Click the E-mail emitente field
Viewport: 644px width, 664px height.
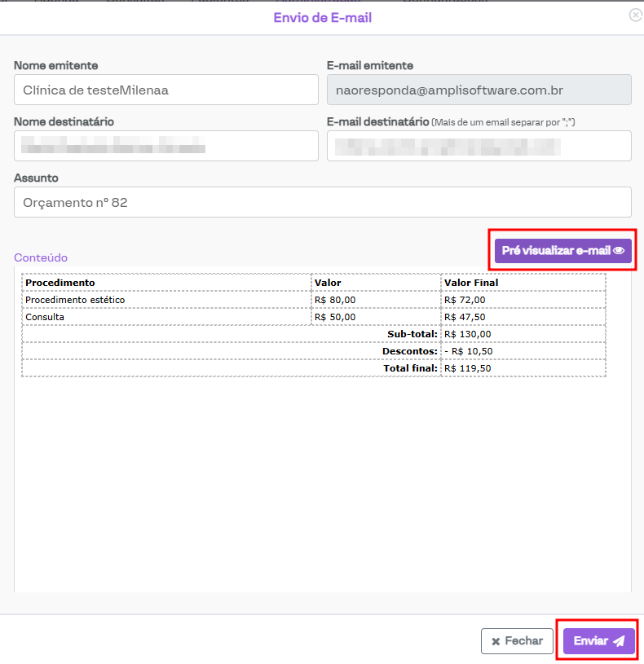[x=479, y=90]
